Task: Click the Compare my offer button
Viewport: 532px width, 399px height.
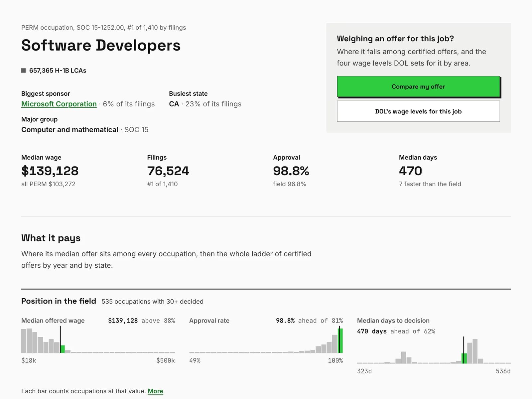Action: click(x=418, y=86)
